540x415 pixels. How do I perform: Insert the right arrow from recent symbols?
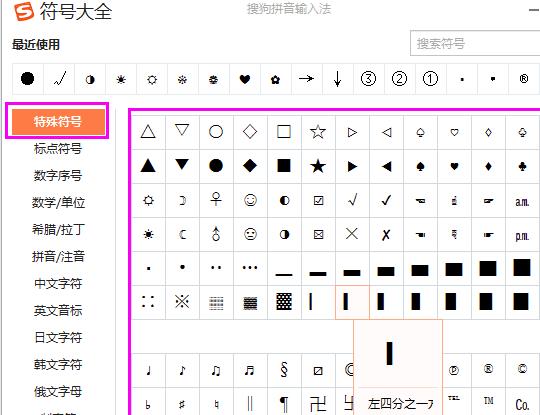point(306,79)
